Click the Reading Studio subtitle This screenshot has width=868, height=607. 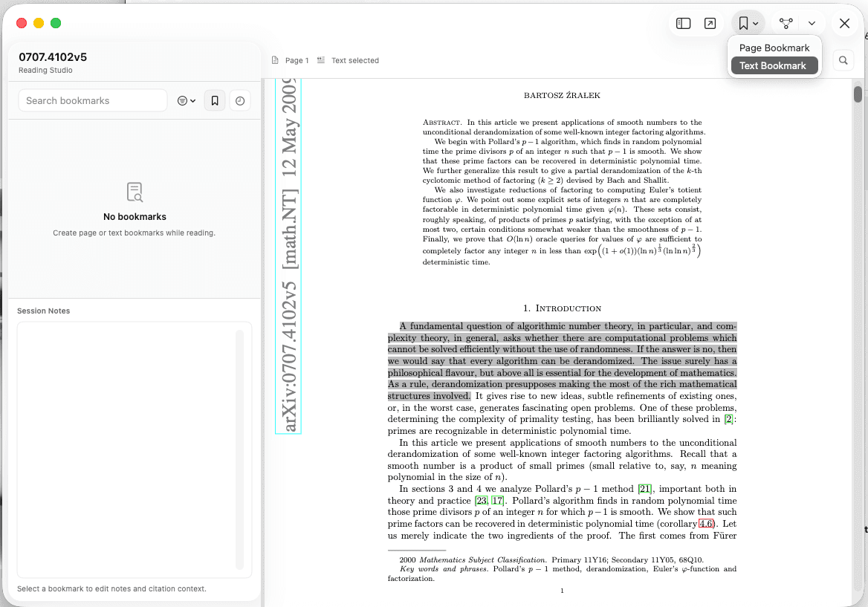(x=45, y=71)
